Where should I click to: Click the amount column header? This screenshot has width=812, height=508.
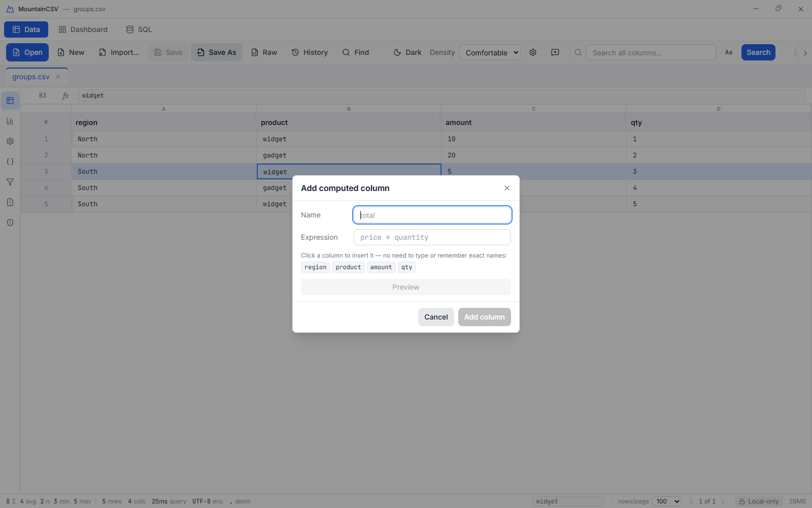(533, 122)
